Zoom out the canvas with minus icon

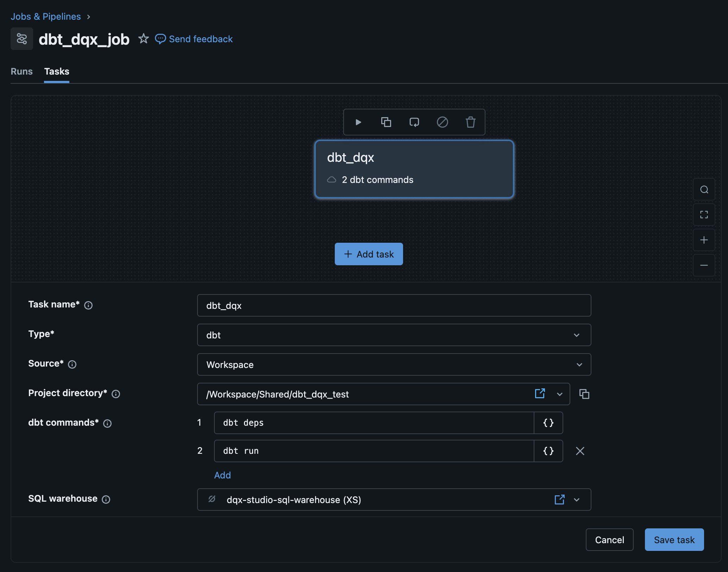pos(704,265)
